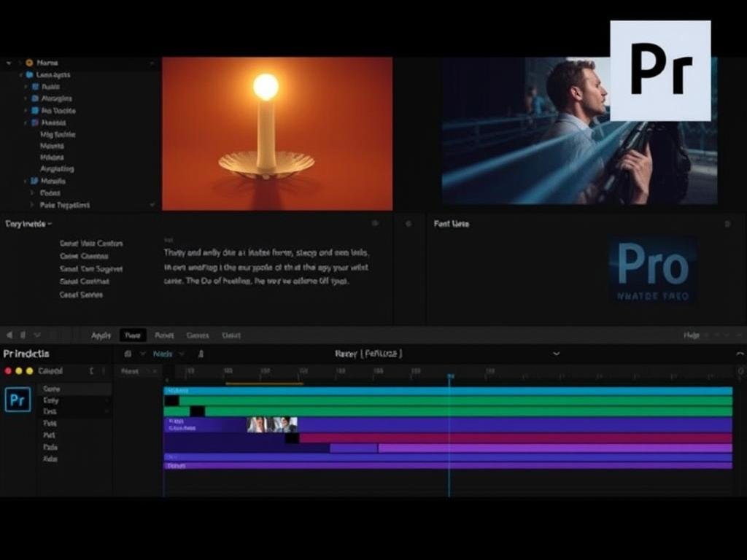This screenshot has height=560, width=747.
Task: Select the dark highlighted toolbar tab
Action: (133, 335)
